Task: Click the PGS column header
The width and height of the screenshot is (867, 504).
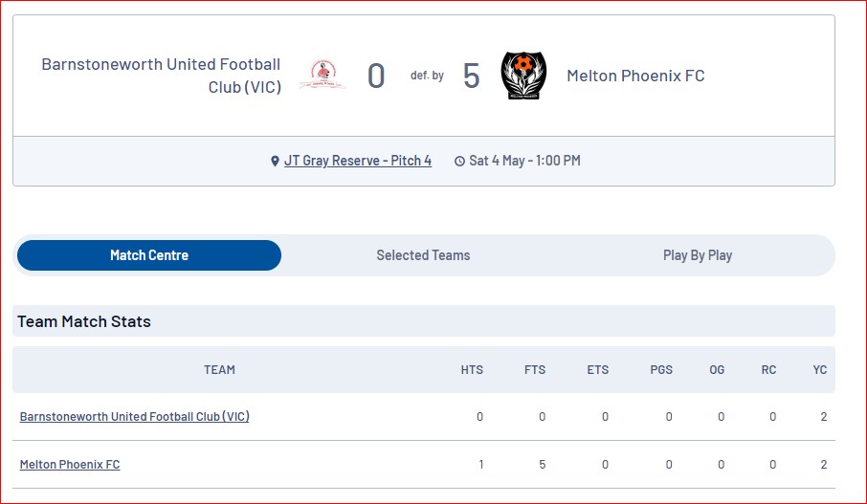Action: click(x=661, y=370)
